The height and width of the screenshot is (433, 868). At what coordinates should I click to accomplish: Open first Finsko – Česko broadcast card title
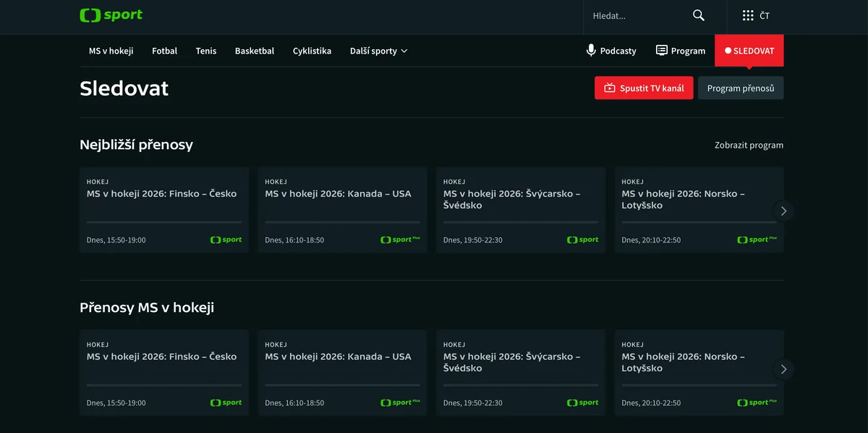162,193
